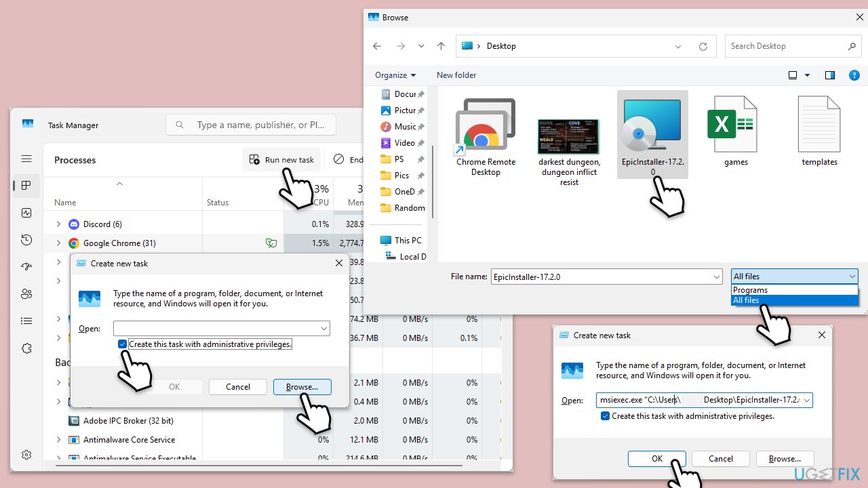
Task: Open the Users panel in Task Manager
Action: click(26, 293)
